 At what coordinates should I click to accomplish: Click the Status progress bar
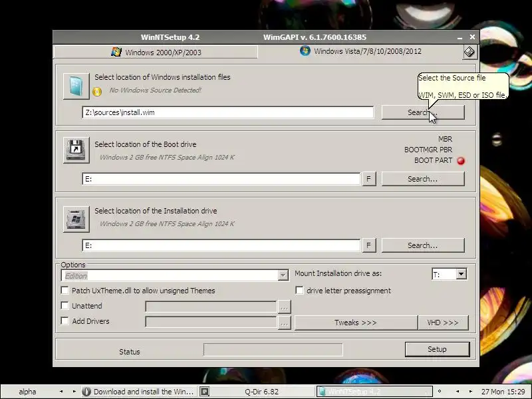click(x=273, y=350)
